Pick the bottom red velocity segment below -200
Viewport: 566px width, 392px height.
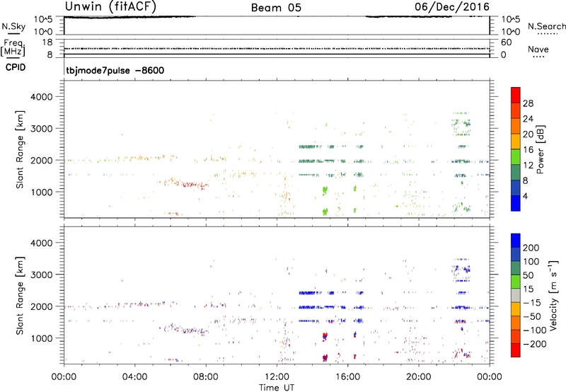point(516,350)
